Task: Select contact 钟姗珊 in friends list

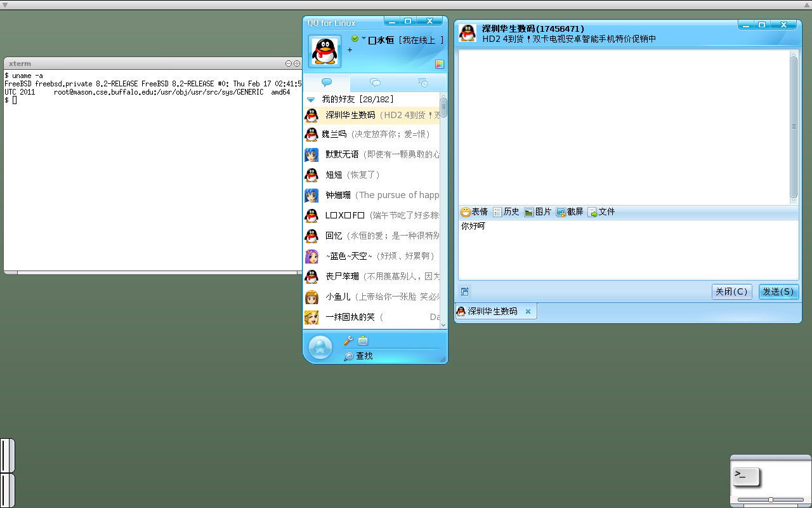Action: (x=372, y=195)
